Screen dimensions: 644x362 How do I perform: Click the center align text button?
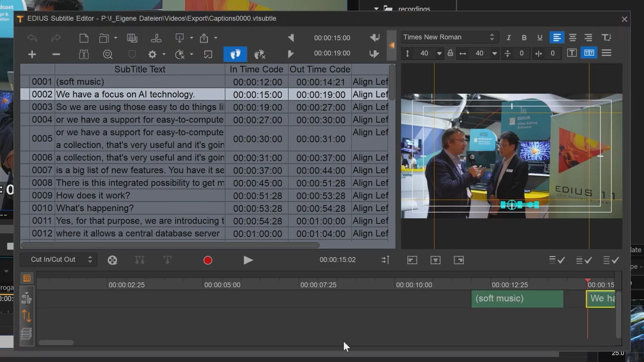(573, 38)
